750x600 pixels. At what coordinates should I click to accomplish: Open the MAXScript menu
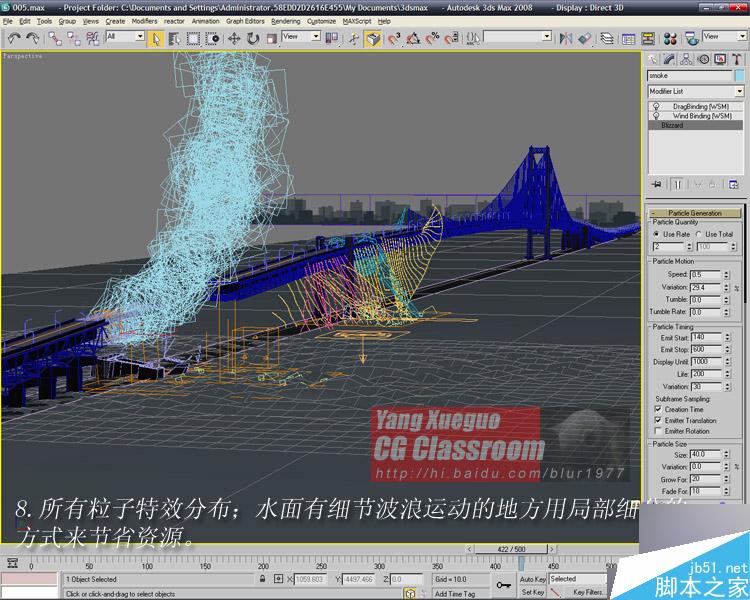357,21
